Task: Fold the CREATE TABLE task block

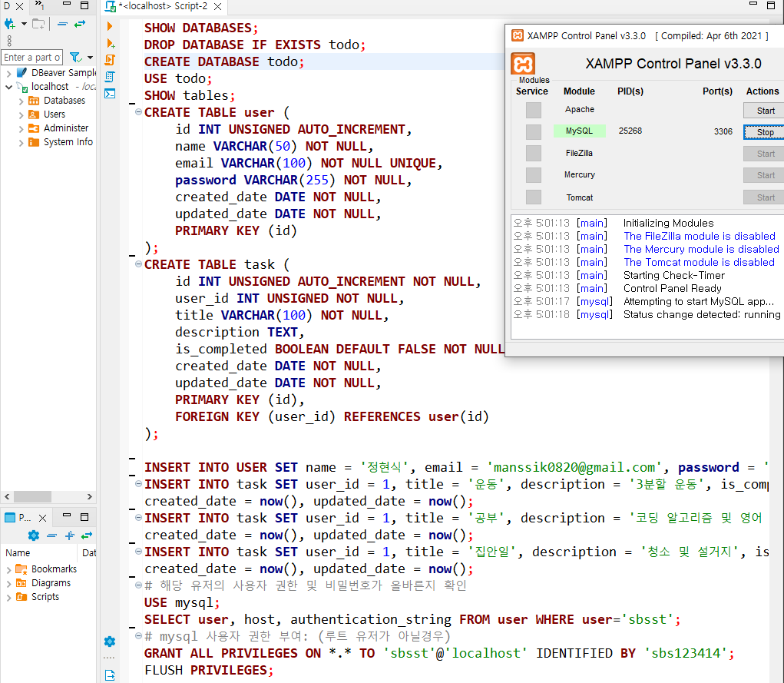Action: click(138, 264)
